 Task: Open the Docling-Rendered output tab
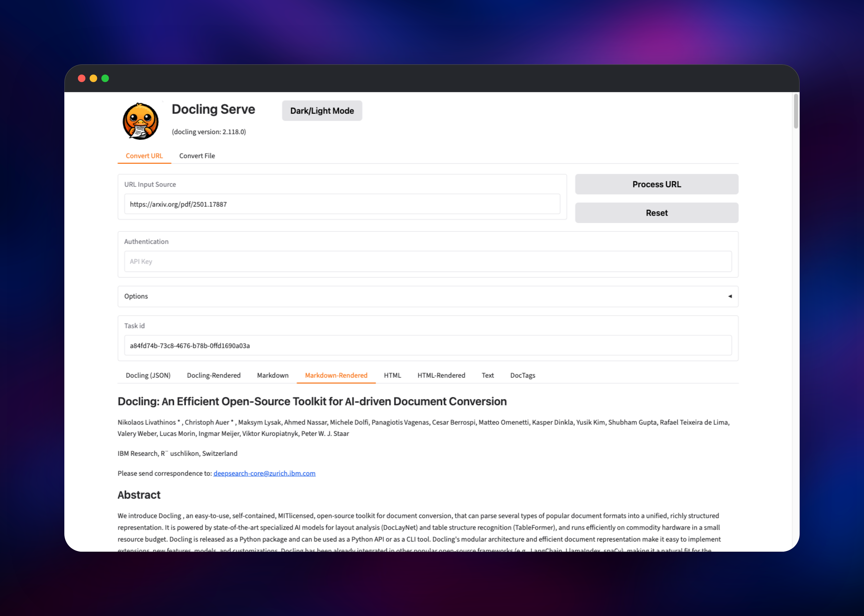pyautogui.click(x=213, y=375)
